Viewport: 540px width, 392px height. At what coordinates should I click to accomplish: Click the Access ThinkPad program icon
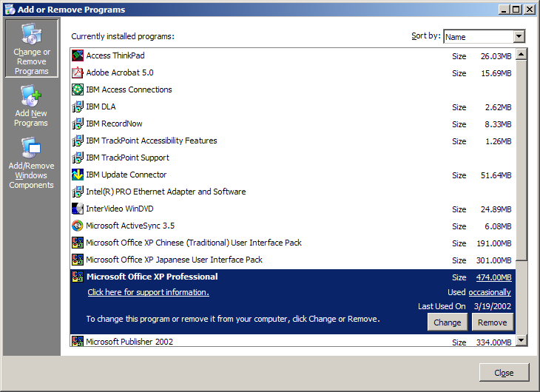[x=78, y=55]
